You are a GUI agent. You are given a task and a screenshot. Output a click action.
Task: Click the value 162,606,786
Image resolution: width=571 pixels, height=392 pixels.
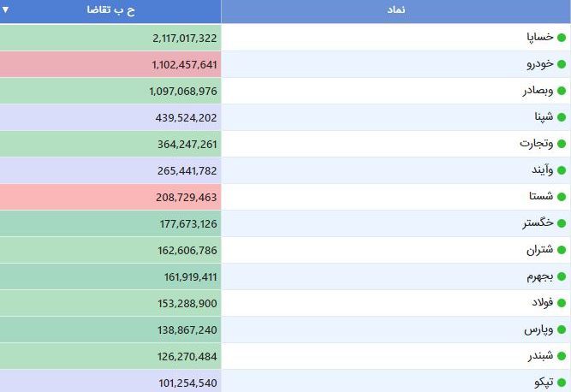coord(187,251)
